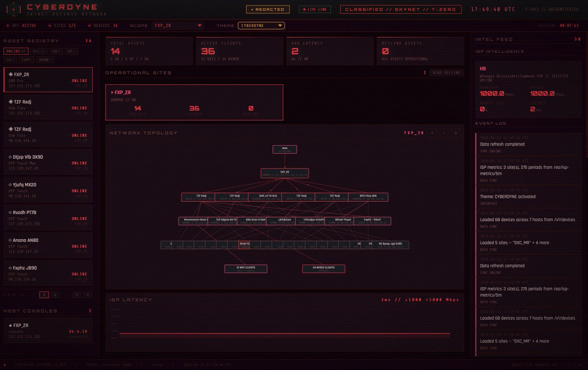The image size is (588, 370).
Task: Click the T-1912 // AUTHENTICATED label
Action: tap(552, 9)
